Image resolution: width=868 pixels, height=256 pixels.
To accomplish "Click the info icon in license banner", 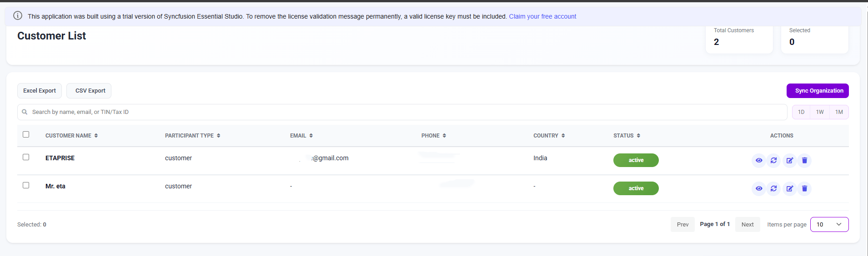I will [18, 16].
